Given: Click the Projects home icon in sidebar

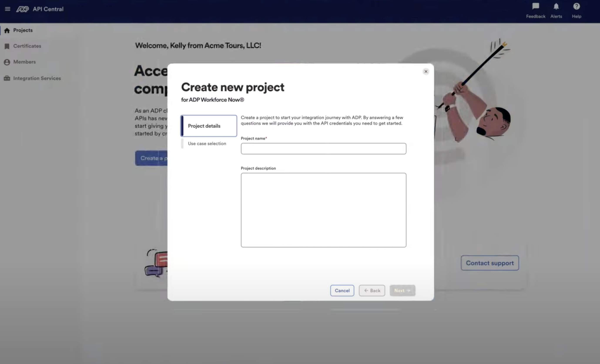Looking at the screenshot, I should pyautogui.click(x=7, y=30).
